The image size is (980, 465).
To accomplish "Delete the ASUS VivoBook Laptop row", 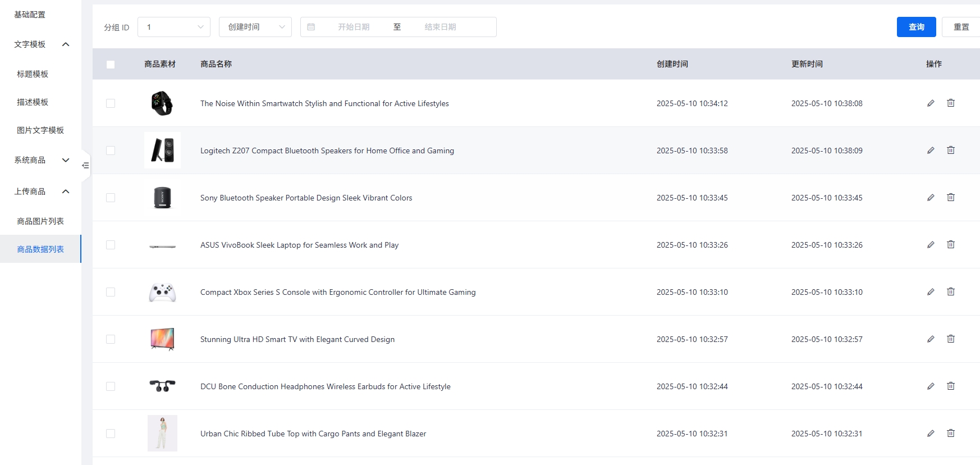I will point(951,244).
